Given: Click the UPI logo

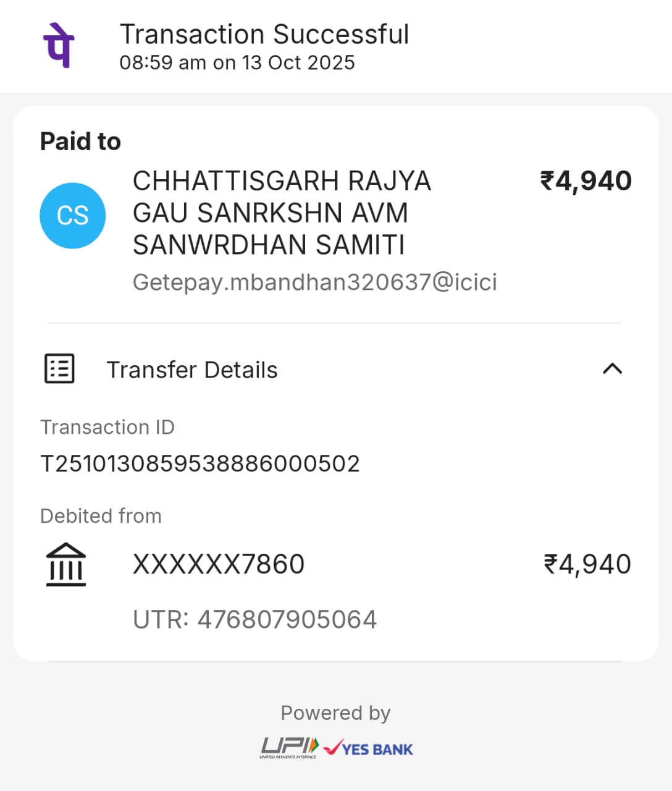Looking at the screenshot, I should click(289, 748).
